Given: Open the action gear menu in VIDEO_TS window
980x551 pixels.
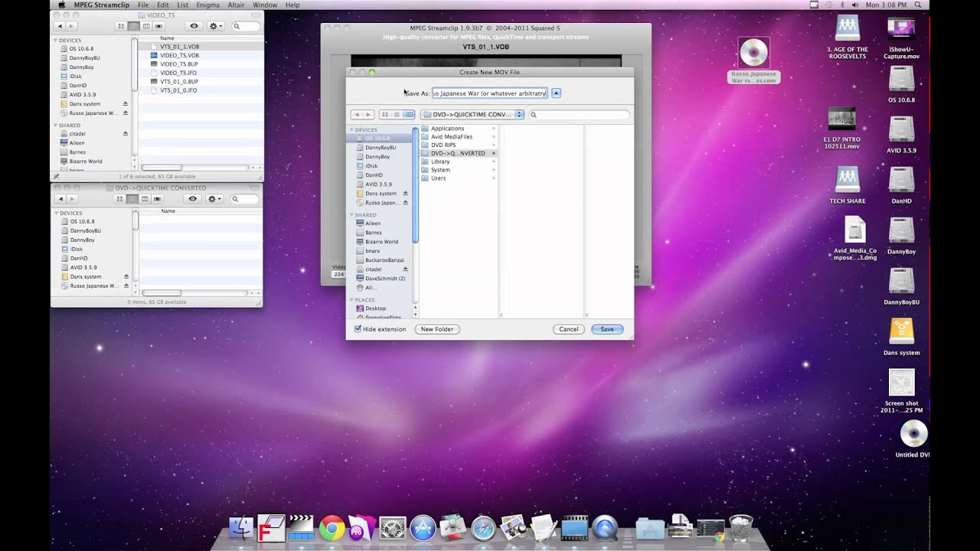Looking at the screenshot, I should point(216,26).
